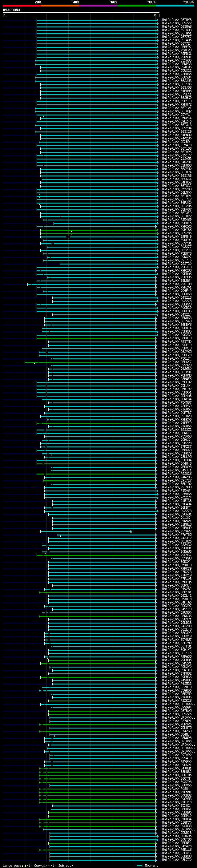Click the query end position 358

(x=155, y=15)
